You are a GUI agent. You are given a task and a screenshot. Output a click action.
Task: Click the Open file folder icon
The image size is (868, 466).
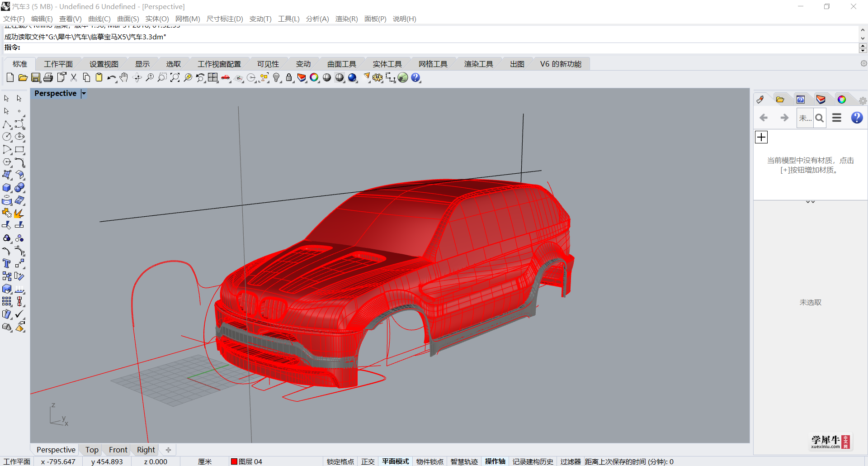[23, 78]
